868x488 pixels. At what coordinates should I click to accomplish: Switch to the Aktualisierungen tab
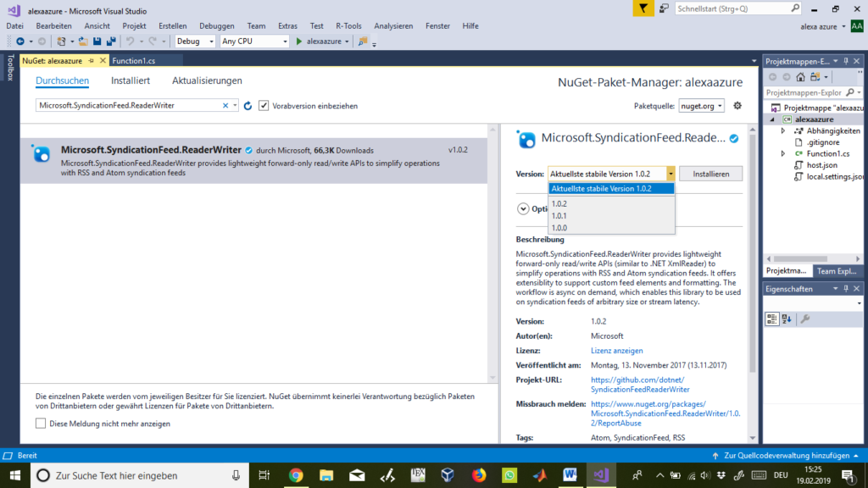click(x=207, y=80)
